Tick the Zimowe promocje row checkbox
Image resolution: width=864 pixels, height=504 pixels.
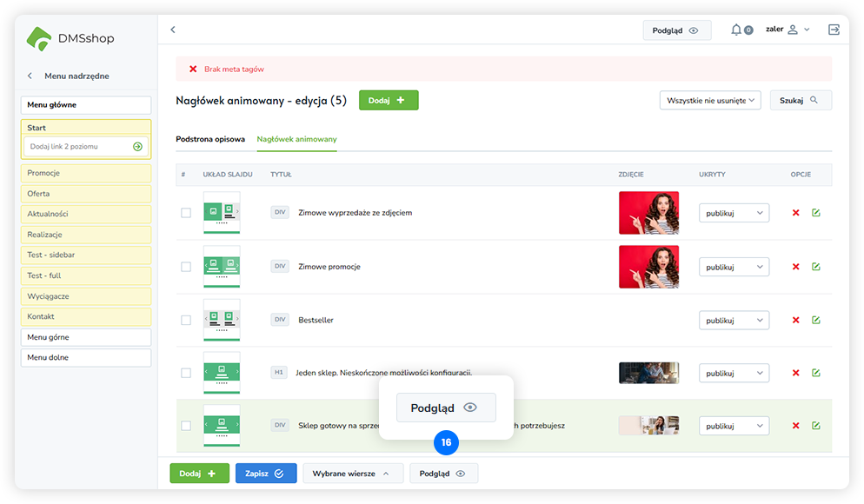pyautogui.click(x=186, y=267)
